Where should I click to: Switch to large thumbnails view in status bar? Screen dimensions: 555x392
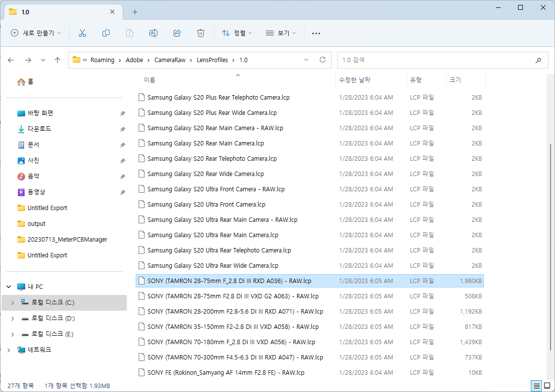click(x=547, y=386)
